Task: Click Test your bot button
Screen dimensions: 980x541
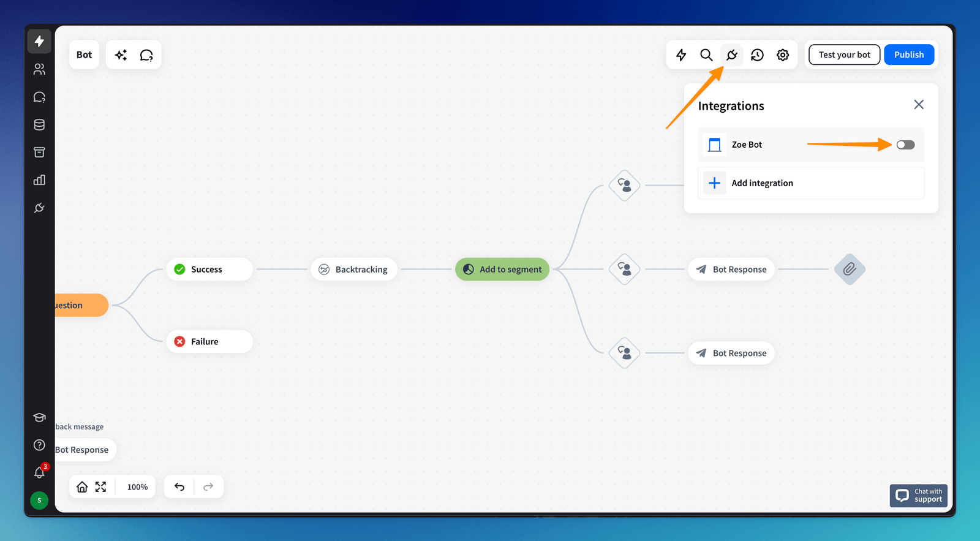Action: (x=844, y=55)
